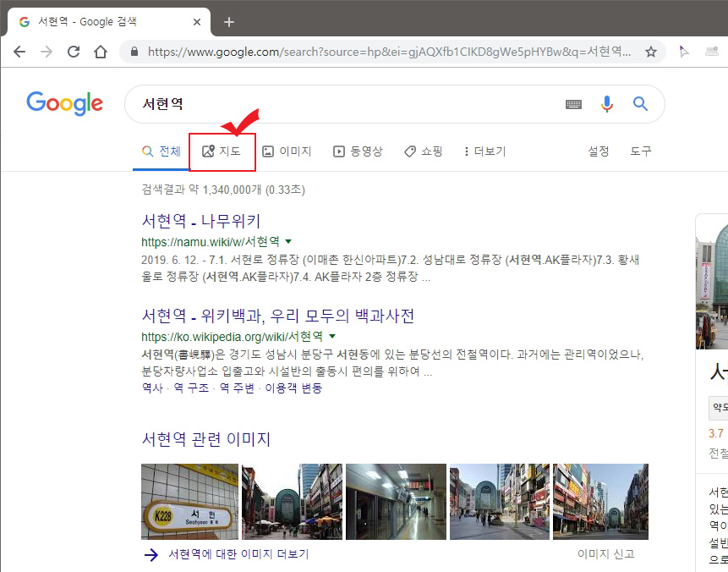The height and width of the screenshot is (572, 728).
Task: Click the blue magnifier search button
Action: [x=640, y=103]
